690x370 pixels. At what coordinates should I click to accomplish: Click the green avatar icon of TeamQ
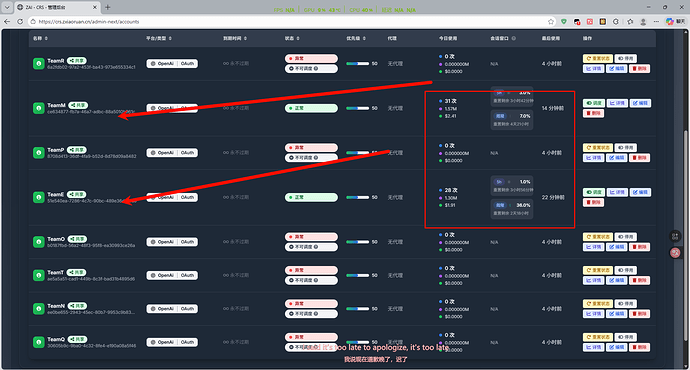(39, 342)
